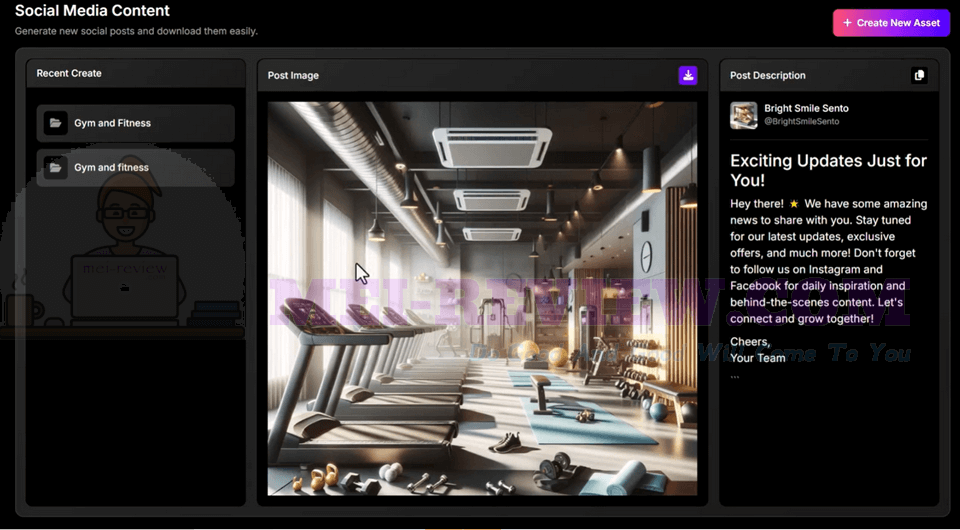Click the Social Media Content page title
960x530 pixels.
[92, 10]
